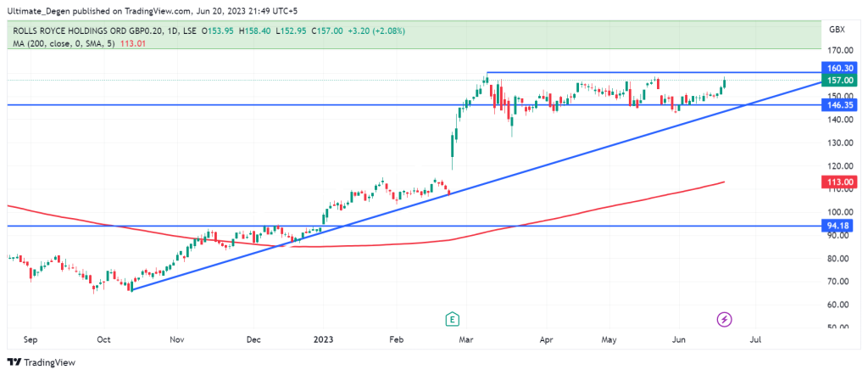This screenshot has height=375, width=868.
Task: Click the Jun label on time axis
Action: click(x=677, y=341)
